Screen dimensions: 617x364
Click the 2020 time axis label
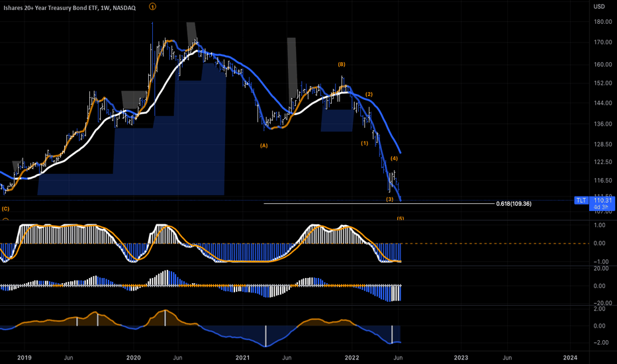click(x=133, y=357)
